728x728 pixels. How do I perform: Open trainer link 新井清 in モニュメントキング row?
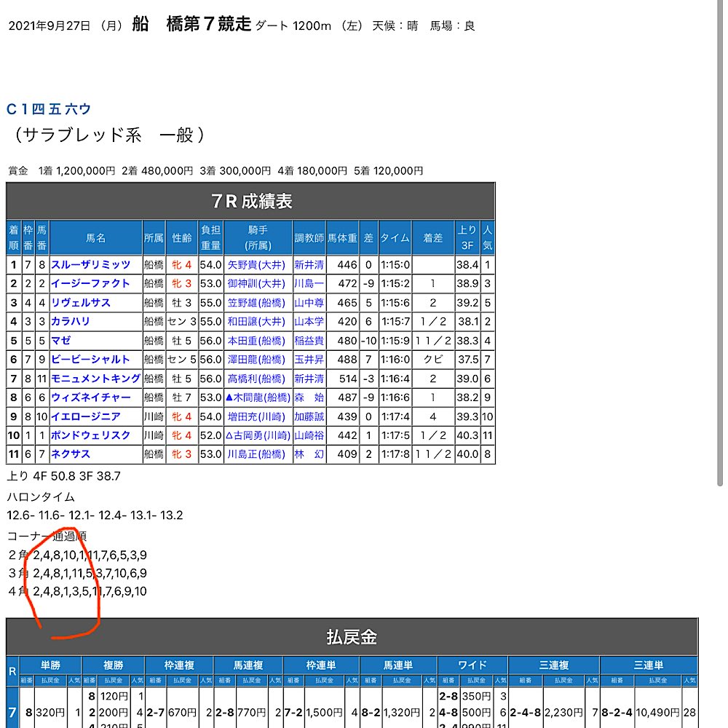pos(309,379)
